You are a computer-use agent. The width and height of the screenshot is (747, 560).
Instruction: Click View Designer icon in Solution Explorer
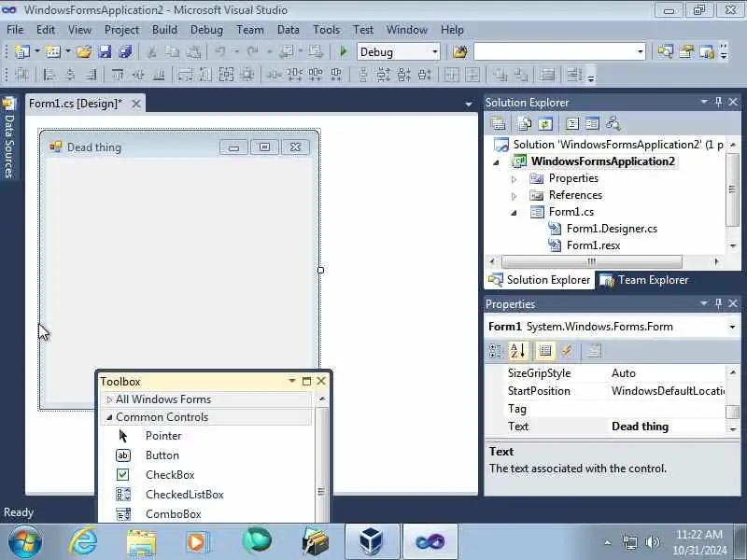(593, 124)
